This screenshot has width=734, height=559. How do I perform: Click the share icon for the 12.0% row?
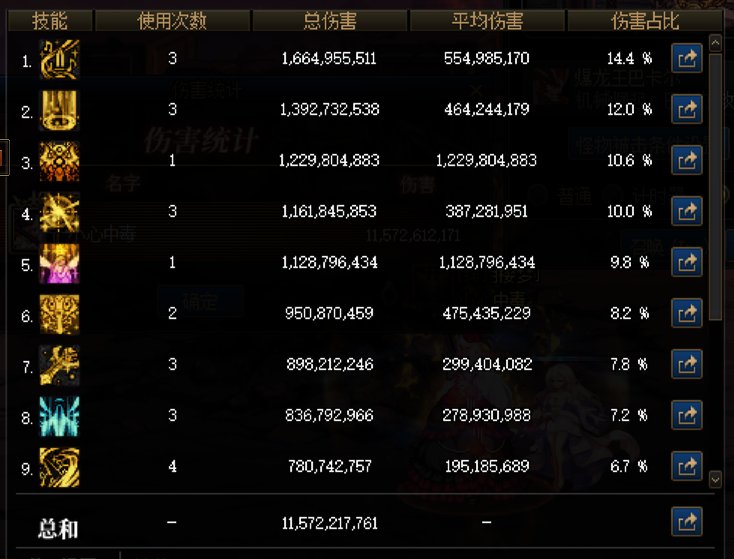(x=687, y=110)
